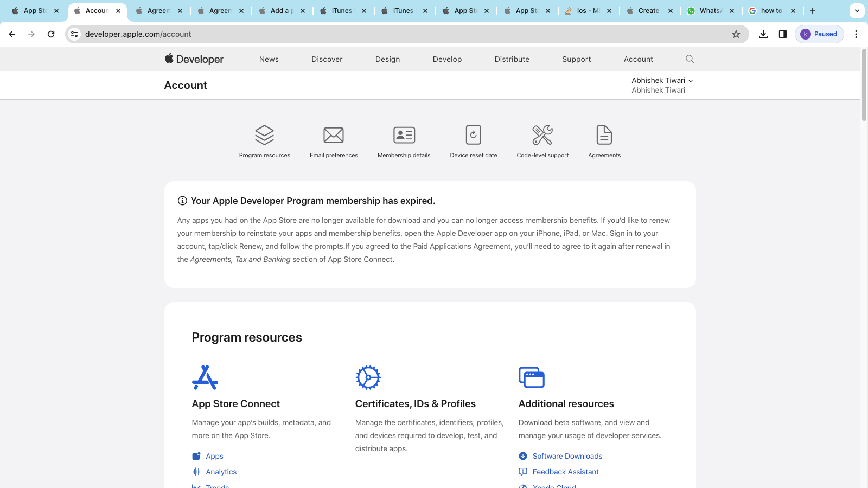Click the Certificates gear icon
The width and height of the screenshot is (868, 488).
(x=368, y=377)
